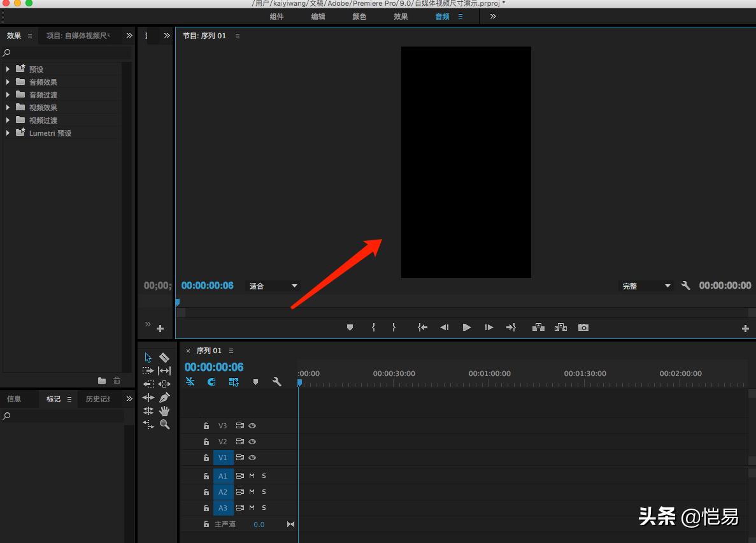Click the Lift button in program monitor
Image resolution: width=756 pixels, height=543 pixels.
(538, 328)
